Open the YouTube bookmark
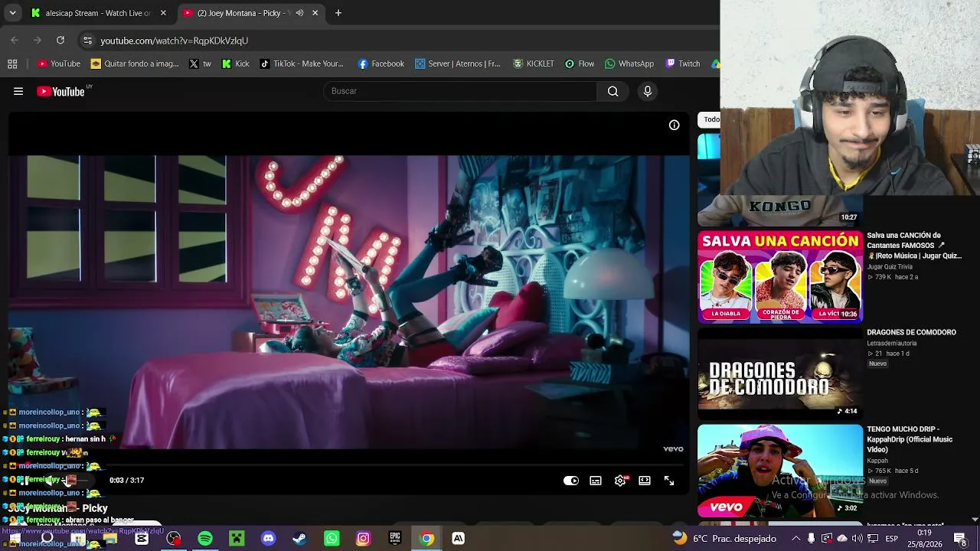980x551 pixels. pos(59,64)
